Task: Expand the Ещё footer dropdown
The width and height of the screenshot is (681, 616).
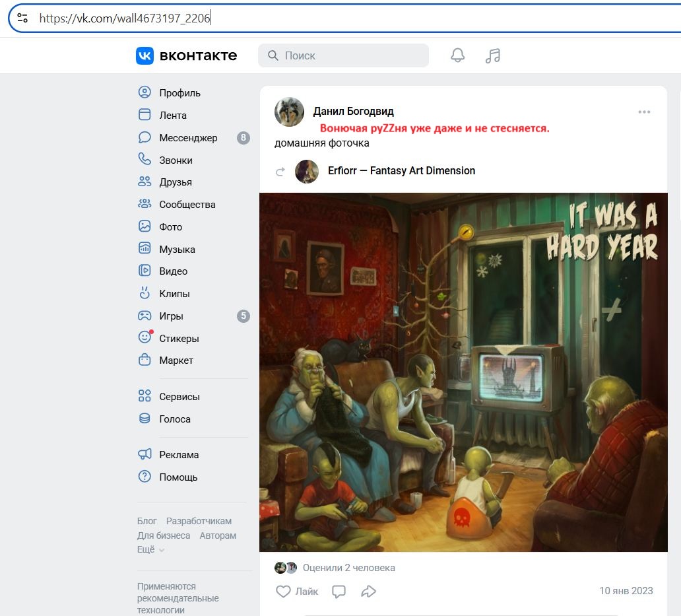Action: 150,549
